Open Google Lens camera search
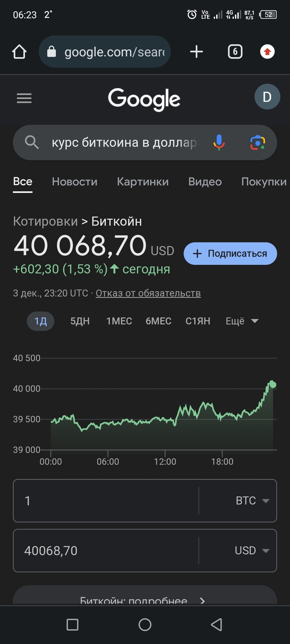 click(257, 142)
